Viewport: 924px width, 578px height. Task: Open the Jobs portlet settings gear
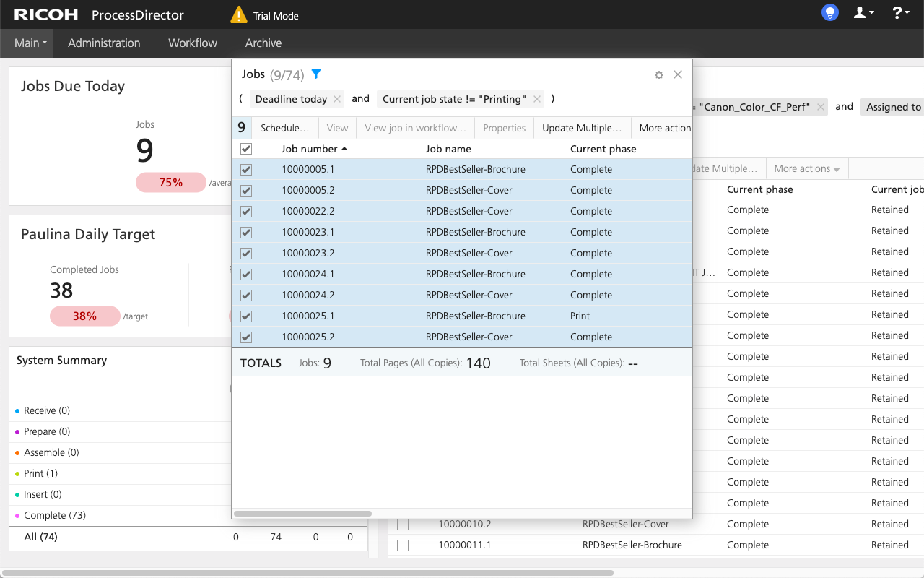point(658,75)
